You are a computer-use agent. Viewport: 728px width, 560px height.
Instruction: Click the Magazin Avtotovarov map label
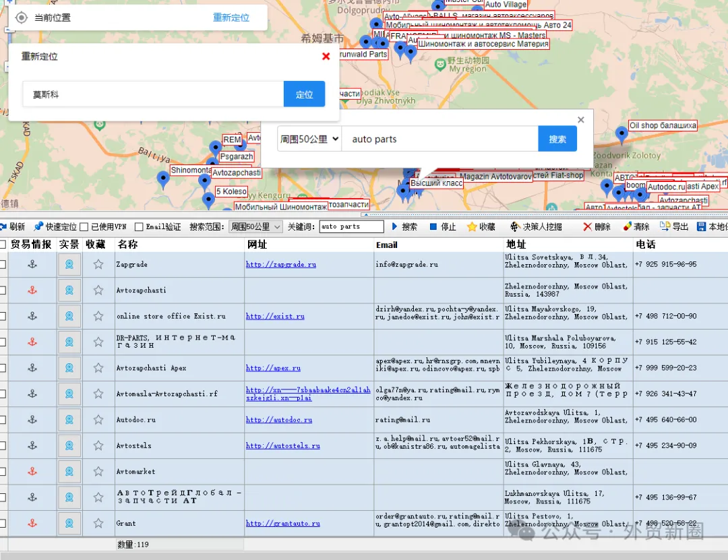pyautogui.click(x=495, y=177)
